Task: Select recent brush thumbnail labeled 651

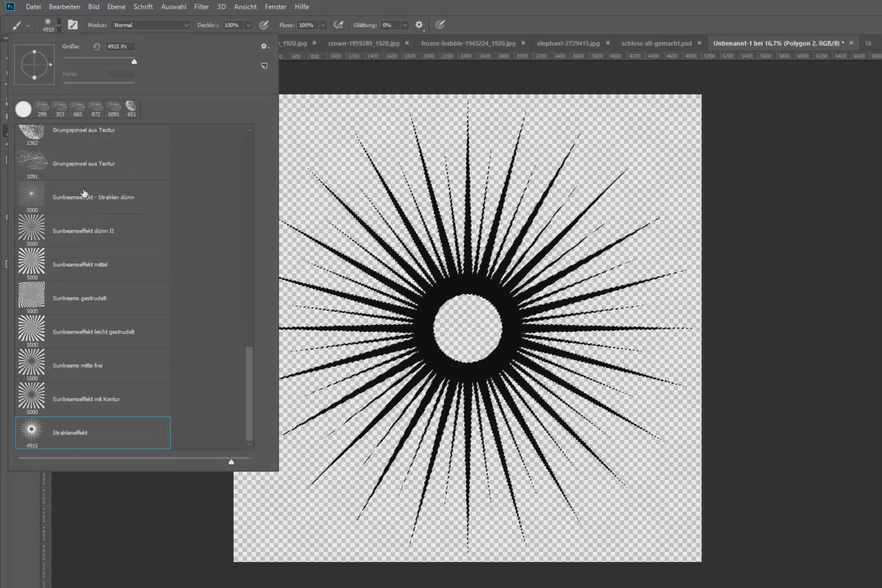Action: 132,109
